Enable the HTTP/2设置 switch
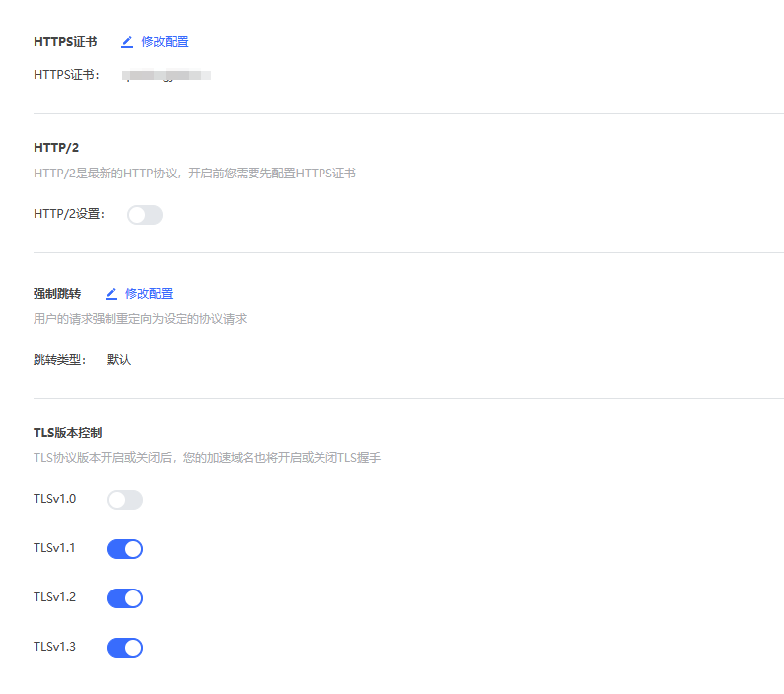Screen dimensions: 784x694 pyautogui.click(x=145, y=214)
